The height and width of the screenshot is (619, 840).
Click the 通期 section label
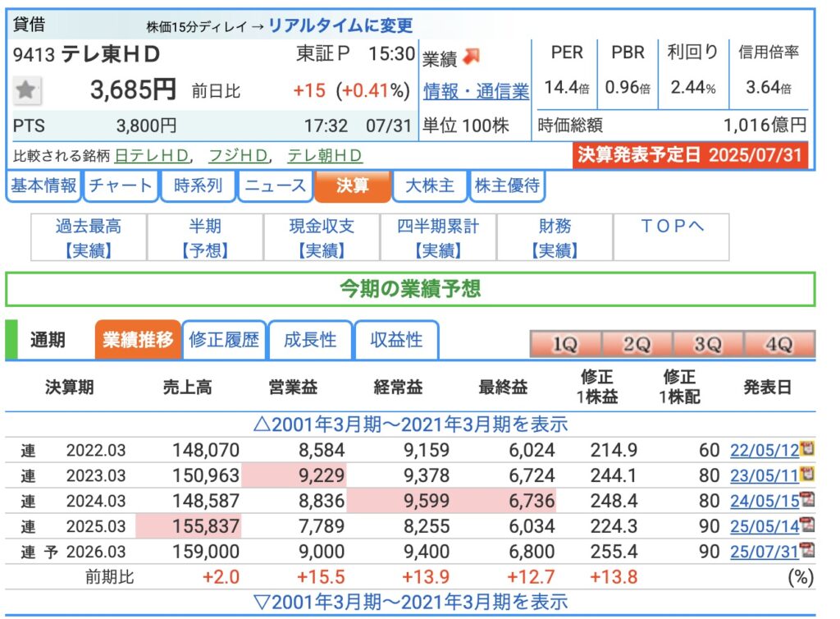[48, 340]
